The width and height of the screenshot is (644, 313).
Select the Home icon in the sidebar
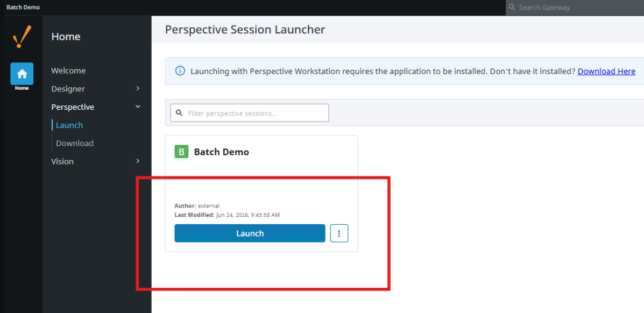coord(22,74)
